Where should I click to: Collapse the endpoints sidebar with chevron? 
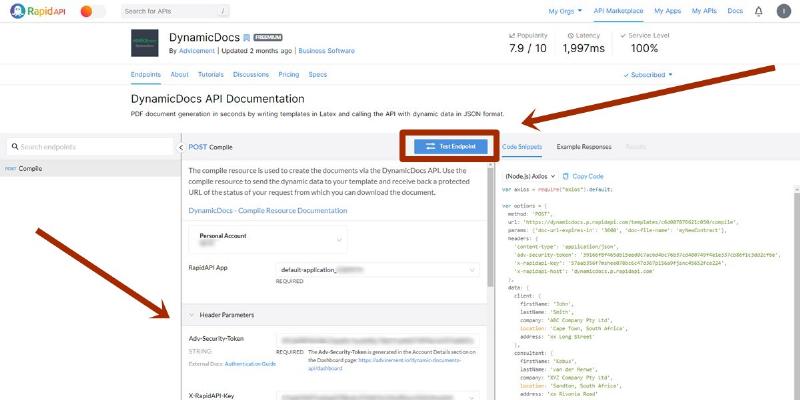181,147
